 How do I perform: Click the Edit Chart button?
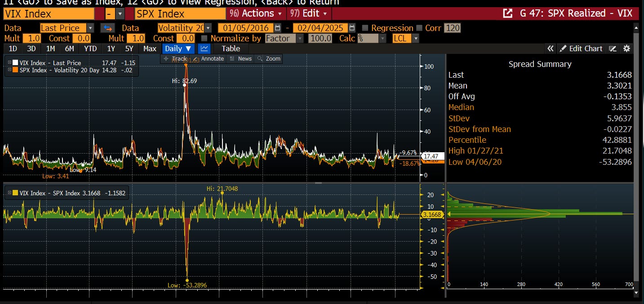coord(581,48)
